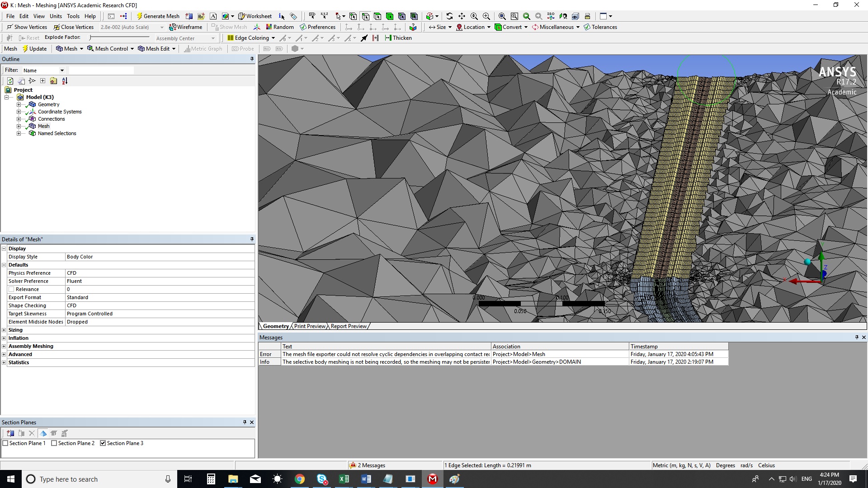Screen dimensions: 868x488
Task: Enable Section Plane 2 checkbox
Action: [54, 443]
